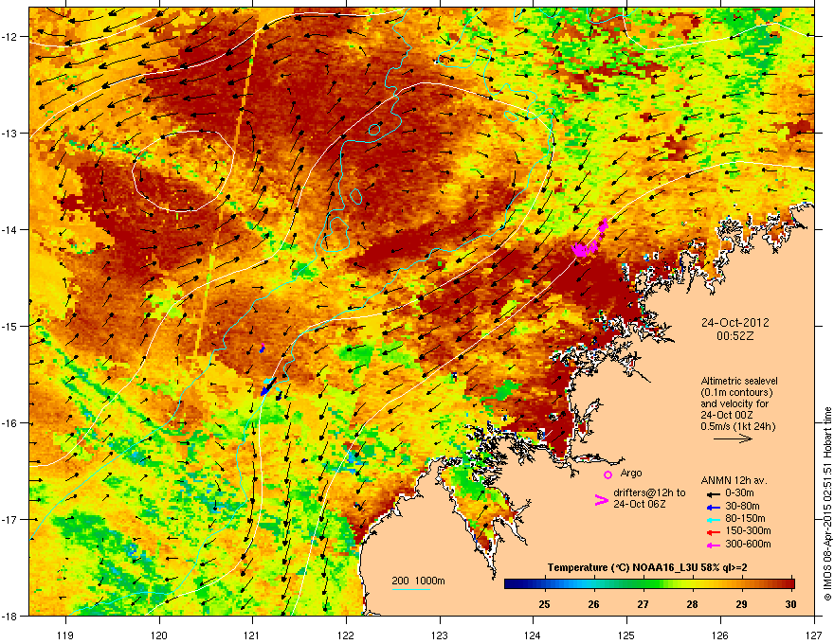Click the 'and velocity for' legend line
This screenshot has height=644, width=834.
734,403
